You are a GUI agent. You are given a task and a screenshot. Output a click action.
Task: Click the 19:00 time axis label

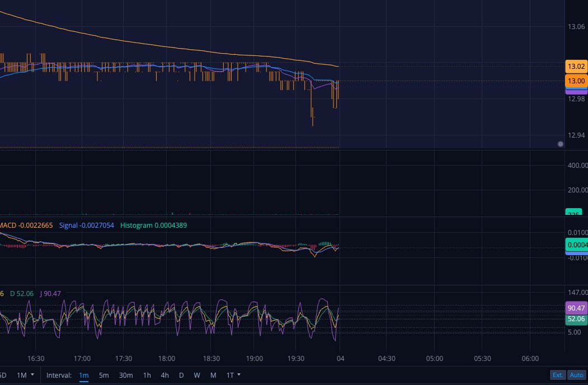pyautogui.click(x=255, y=358)
